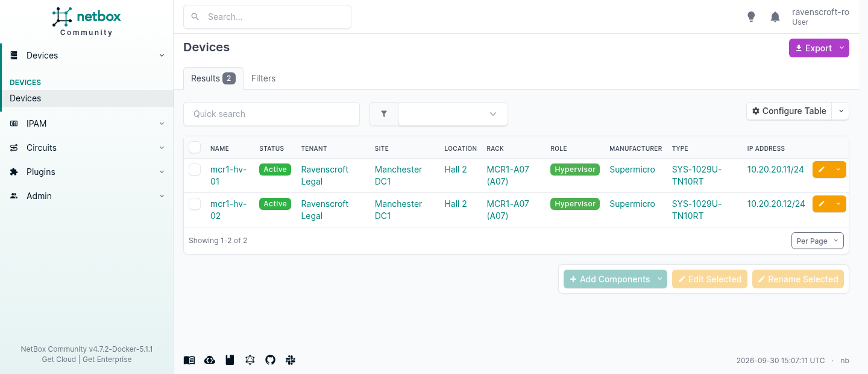Open IP address 10.20.20.12/24
Viewport: 868px width, 374px height.
pos(776,204)
